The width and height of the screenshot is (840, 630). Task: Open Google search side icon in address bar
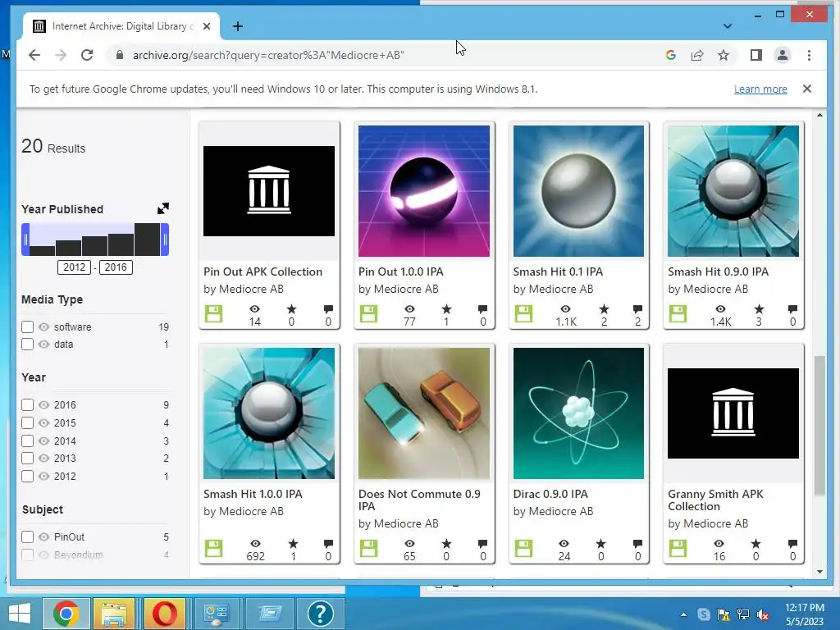point(671,55)
